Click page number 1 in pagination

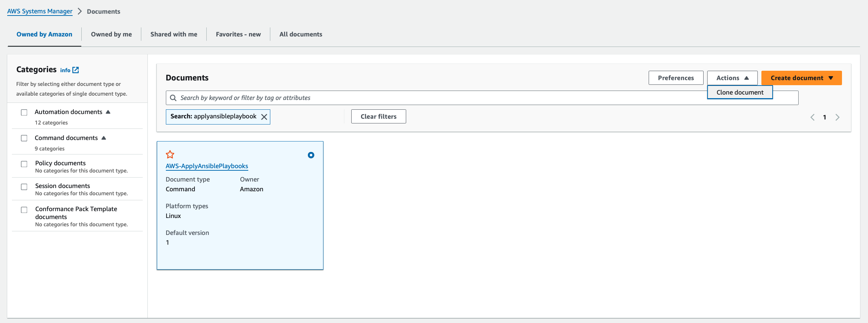point(825,117)
